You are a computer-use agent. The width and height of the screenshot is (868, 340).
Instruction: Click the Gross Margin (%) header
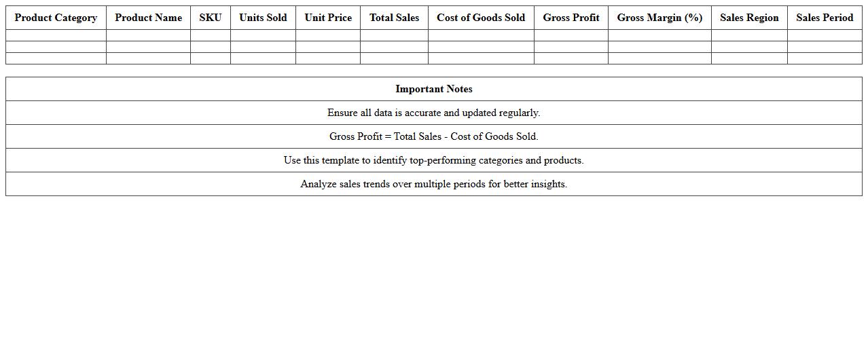click(x=659, y=18)
